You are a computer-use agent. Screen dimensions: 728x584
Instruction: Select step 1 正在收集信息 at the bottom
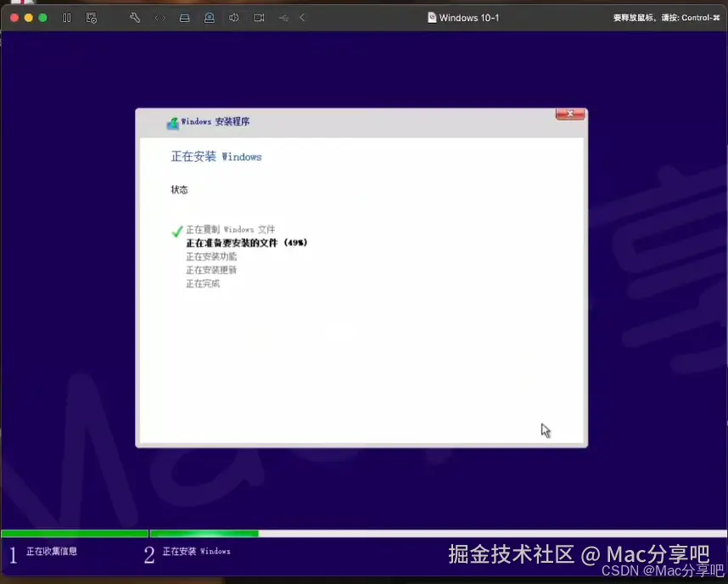(x=47, y=551)
